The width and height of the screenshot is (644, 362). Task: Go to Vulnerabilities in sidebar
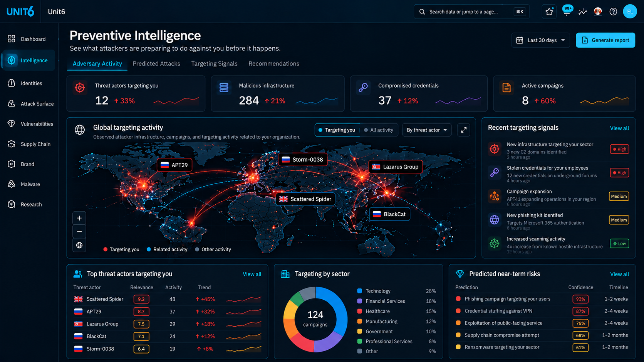click(x=30, y=124)
